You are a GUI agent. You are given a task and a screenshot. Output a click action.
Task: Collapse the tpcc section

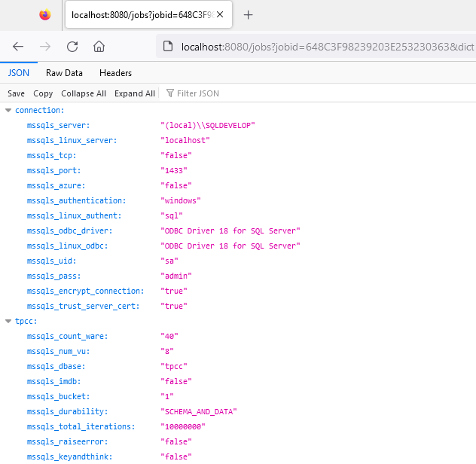pyautogui.click(x=8, y=321)
